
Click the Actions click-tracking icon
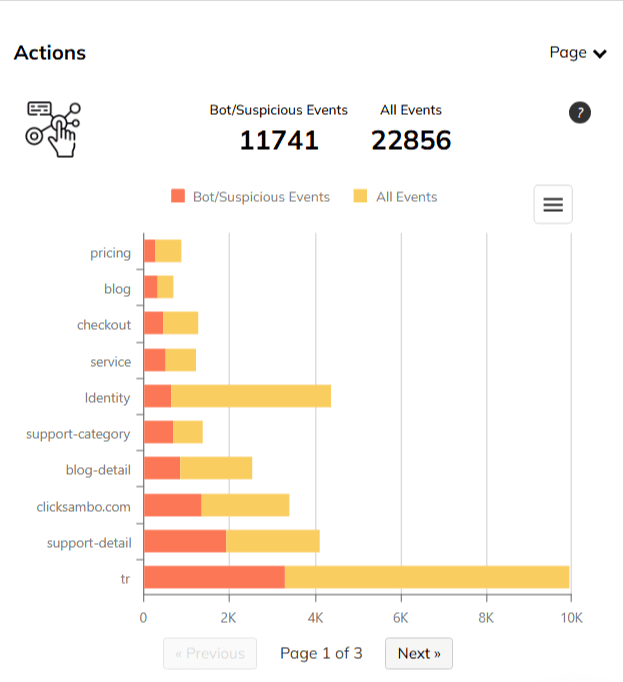click(x=53, y=127)
